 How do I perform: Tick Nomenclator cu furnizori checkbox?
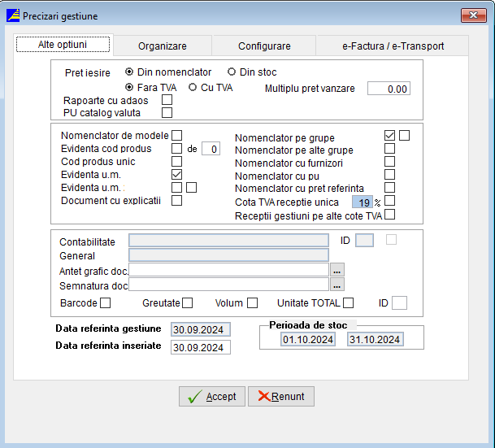pyautogui.click(x=390, y=162)
